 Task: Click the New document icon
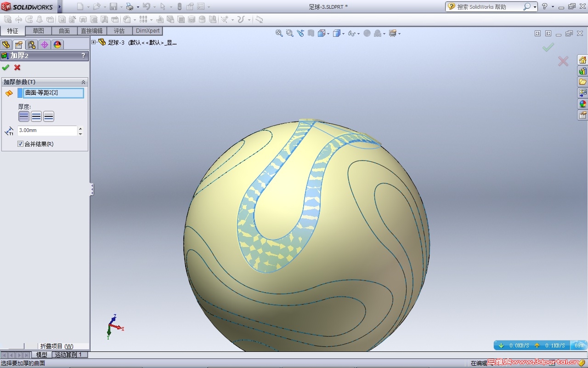80,6
